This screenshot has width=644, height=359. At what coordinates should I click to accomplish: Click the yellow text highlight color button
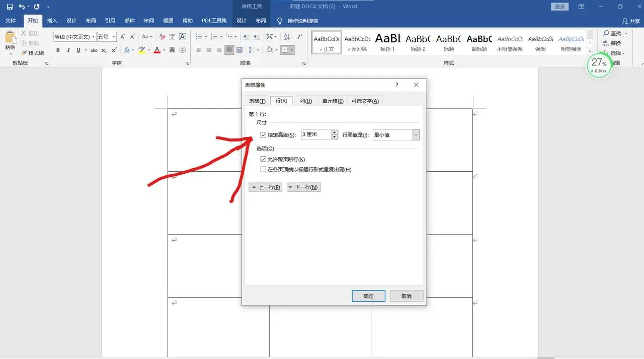point(142,50)
